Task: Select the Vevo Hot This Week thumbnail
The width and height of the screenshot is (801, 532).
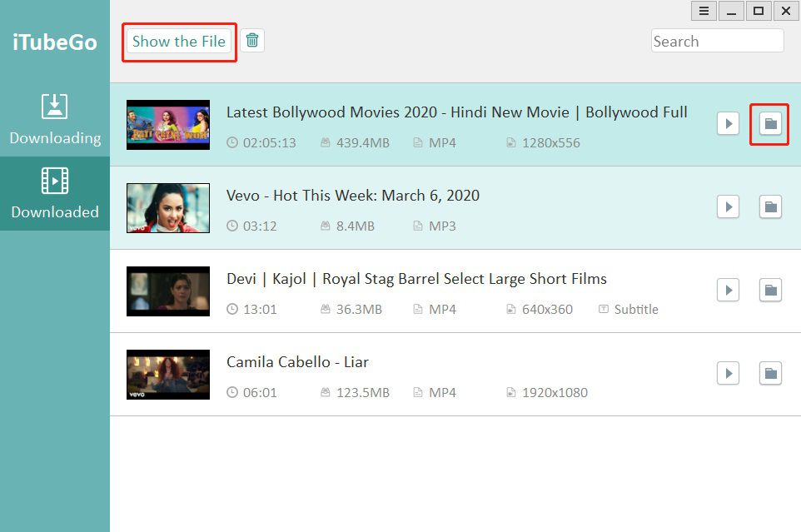Action: (x=168, y=208)
